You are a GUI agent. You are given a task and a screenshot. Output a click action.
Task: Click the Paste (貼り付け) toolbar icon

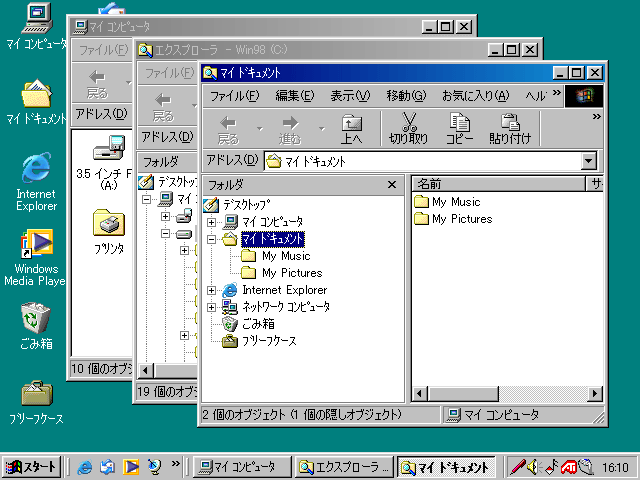pos(510,129)
